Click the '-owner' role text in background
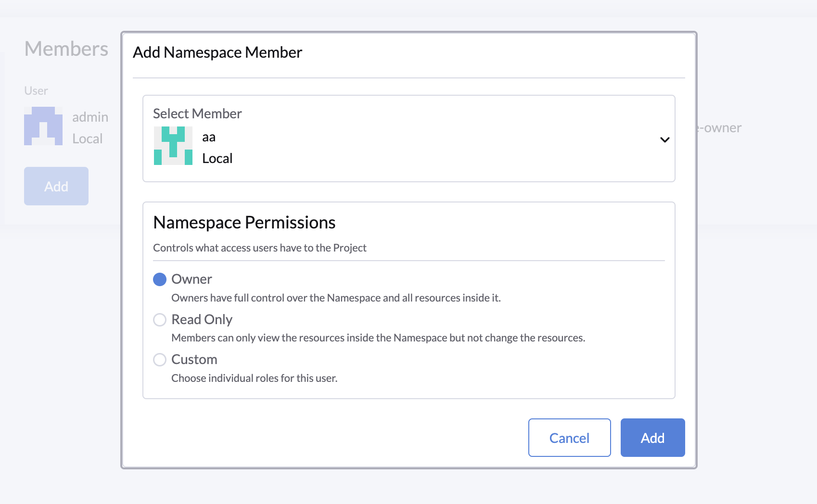This screenshot has width=817, height=504. pyautogui.click(x=720, y=128)
